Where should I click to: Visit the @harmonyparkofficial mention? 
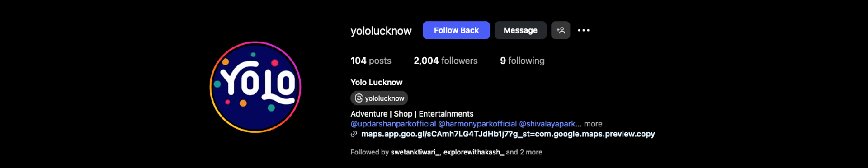point(477,124)
